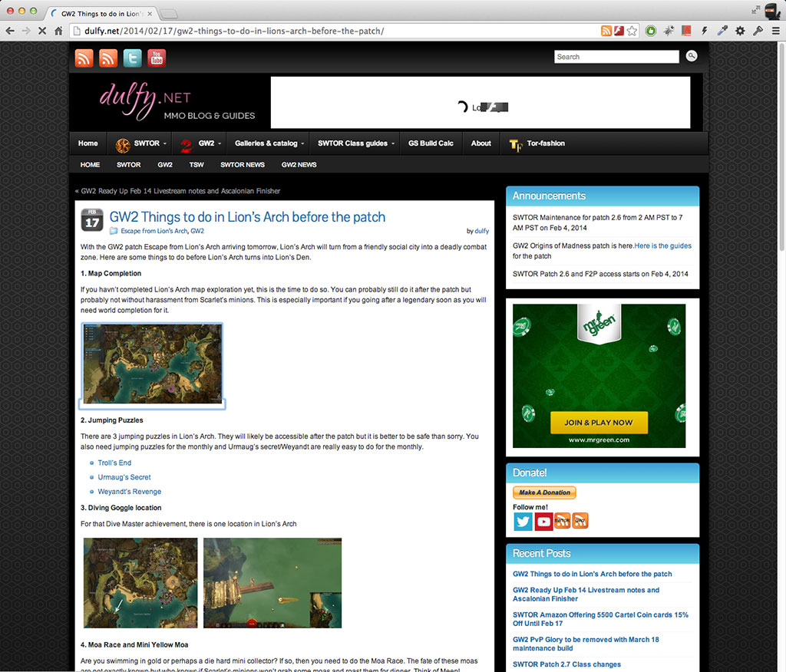Open the Twitter icon in the site header
This screenshot has width=786, height=672.
[132, 58]
